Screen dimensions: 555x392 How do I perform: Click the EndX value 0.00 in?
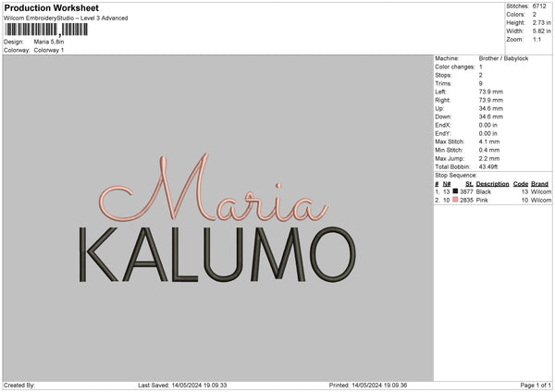tap(488, 125)
